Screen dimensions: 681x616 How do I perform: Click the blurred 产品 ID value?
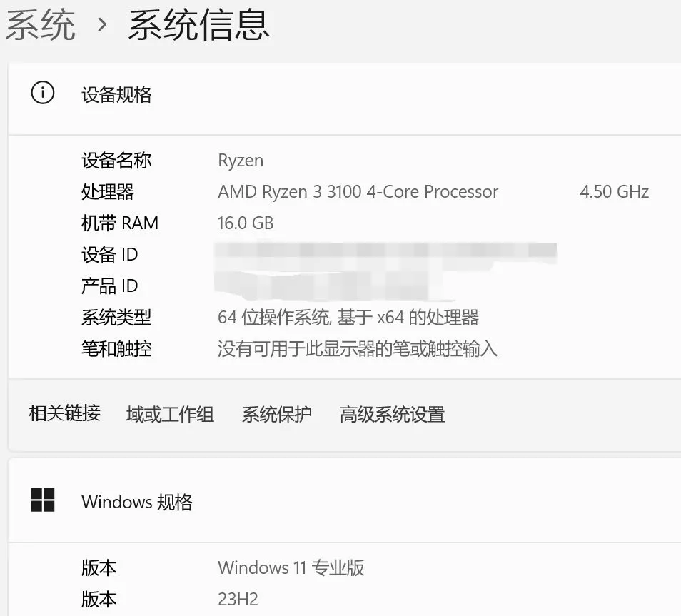click(x=334, y=286)
